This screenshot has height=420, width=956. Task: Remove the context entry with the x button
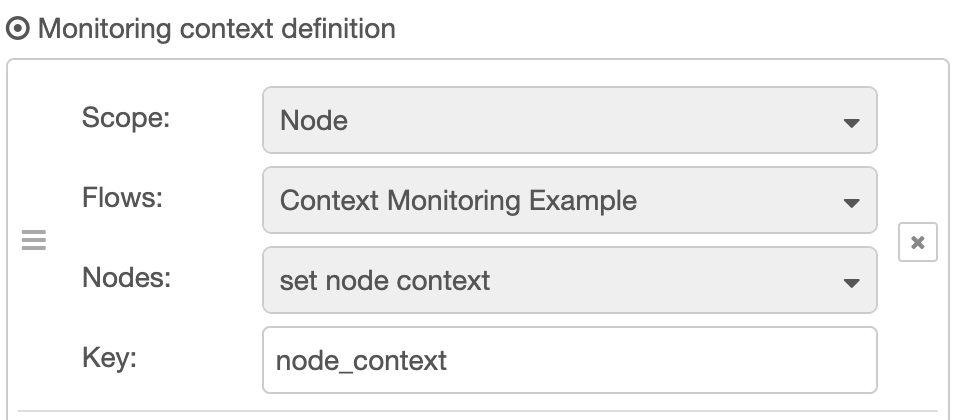917,242
